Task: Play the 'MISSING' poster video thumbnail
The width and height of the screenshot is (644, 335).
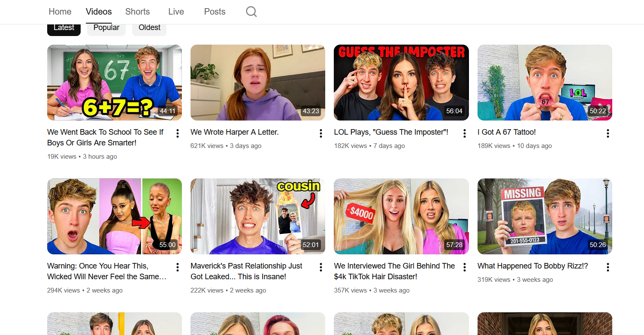Action: tap(545, 216)
